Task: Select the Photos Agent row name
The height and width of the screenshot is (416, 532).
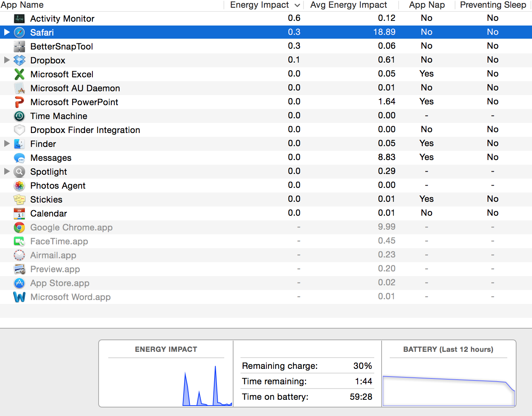Action: tap(58, 186)
